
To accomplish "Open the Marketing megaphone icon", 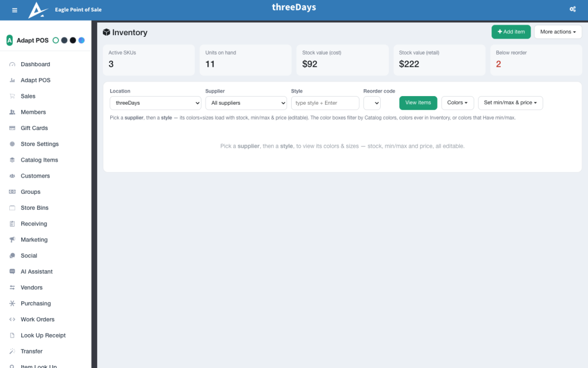I will pos(12,240).
